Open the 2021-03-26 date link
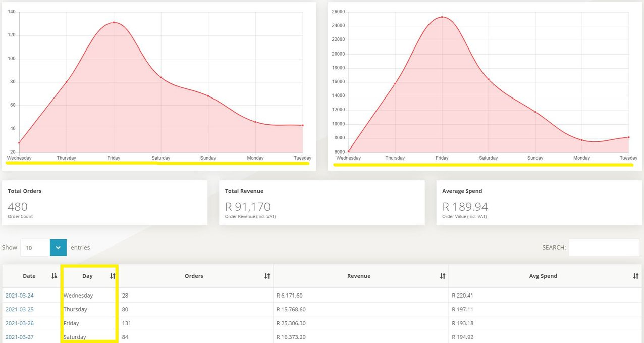The image size is (644, 343). point(20,323)
